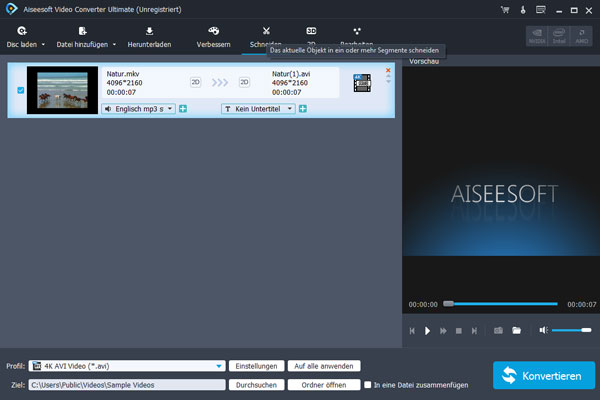The height and width of the screenshot is (400, 600).
Task: Open the Profil 4K AVI dropdown
Action: click(220, 366)
